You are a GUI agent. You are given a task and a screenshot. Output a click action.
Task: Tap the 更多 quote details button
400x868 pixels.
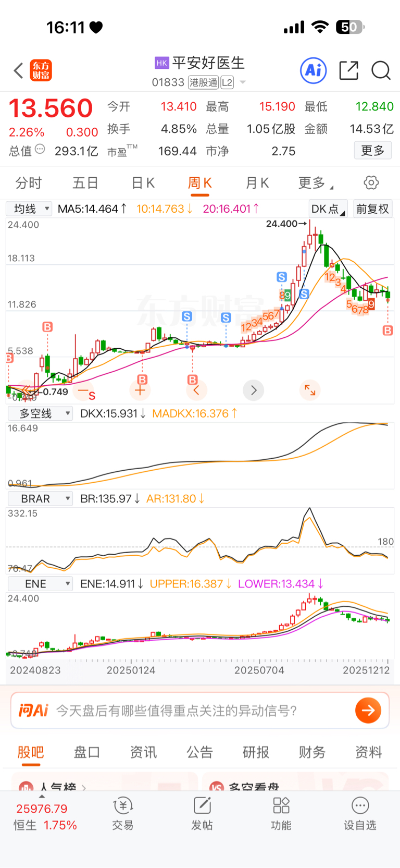click(373, 151)
